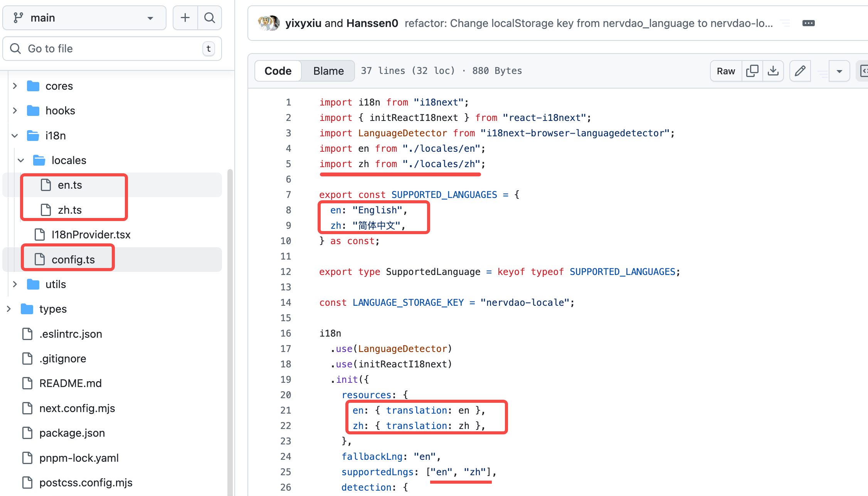Open more edit options dropdown arrow
868x496 pixels.
tap(839, 71)
